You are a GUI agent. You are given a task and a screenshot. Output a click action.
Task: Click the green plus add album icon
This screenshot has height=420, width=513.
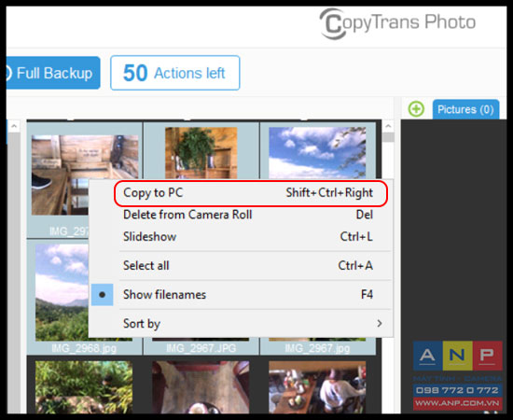coord(416,108)
